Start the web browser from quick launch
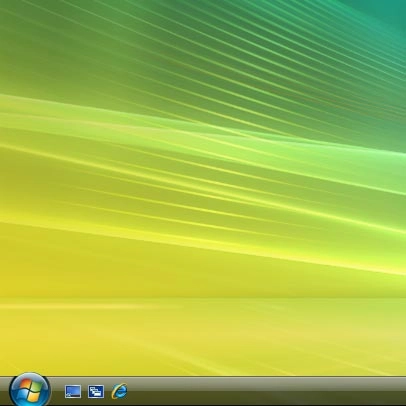The height and width of the screenshot is (406, 406). point(119,391)
